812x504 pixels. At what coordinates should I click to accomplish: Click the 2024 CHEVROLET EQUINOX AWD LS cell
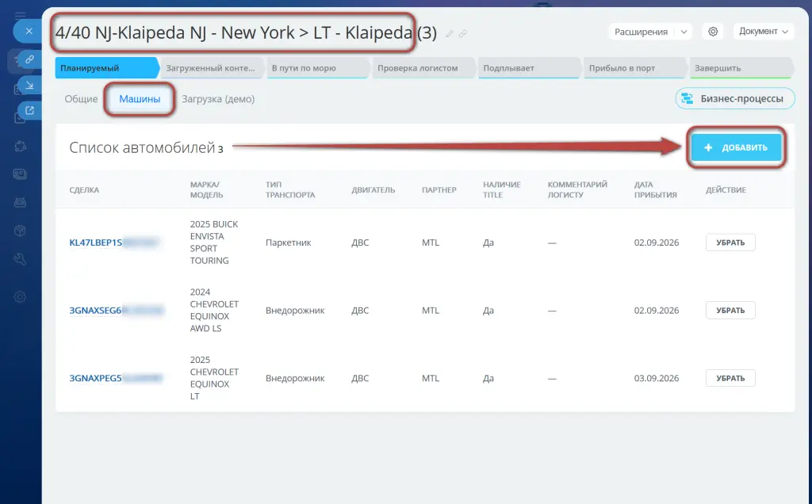pyautogui.click(x=214, y=310)
